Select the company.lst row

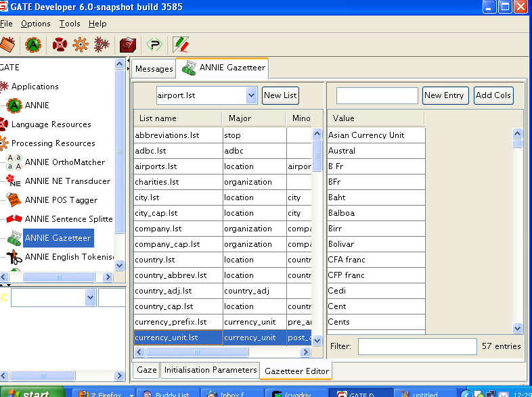coord(223,229)
